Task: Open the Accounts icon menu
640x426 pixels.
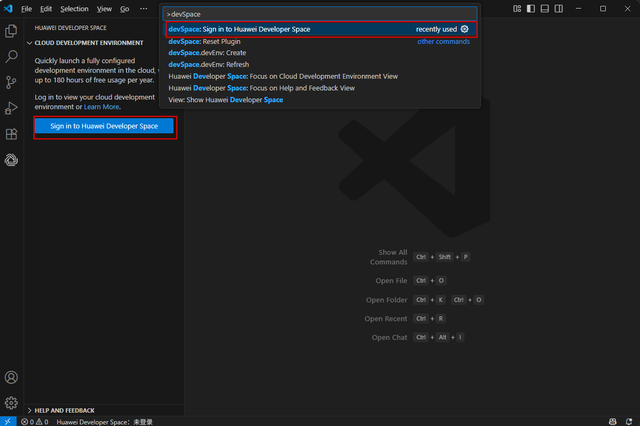Action: 11,378
